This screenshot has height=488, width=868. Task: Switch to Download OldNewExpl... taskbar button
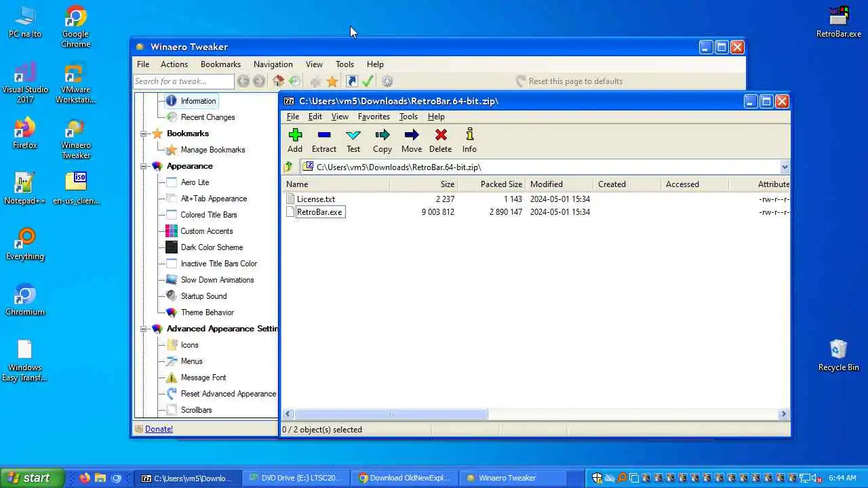[x=405, y=478]
